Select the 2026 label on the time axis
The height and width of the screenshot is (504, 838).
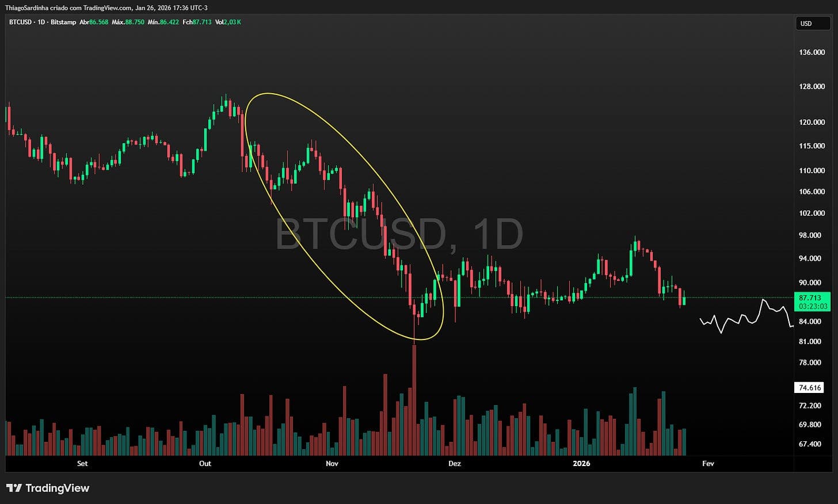[x=581, y=463]
